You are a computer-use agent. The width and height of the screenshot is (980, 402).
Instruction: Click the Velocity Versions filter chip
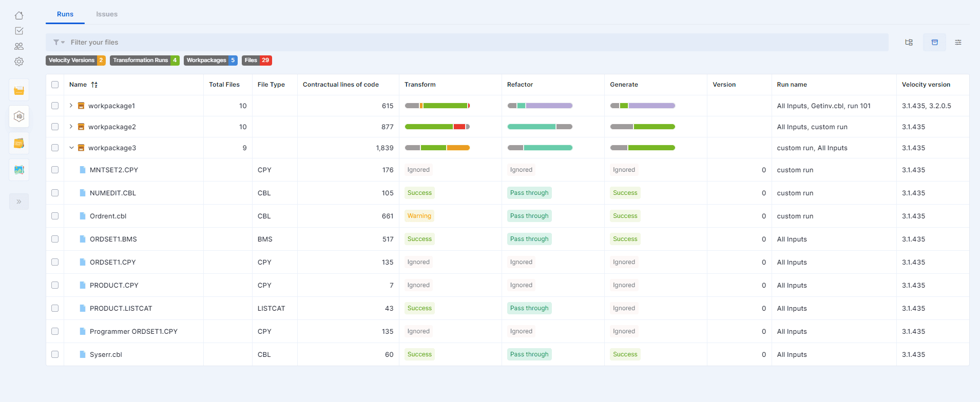coord(75,61)
